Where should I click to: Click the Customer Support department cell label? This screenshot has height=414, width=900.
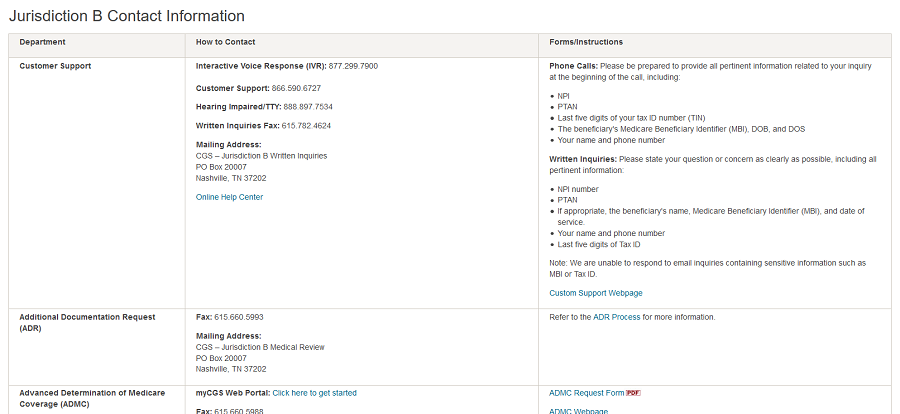[x=55, y=66]
